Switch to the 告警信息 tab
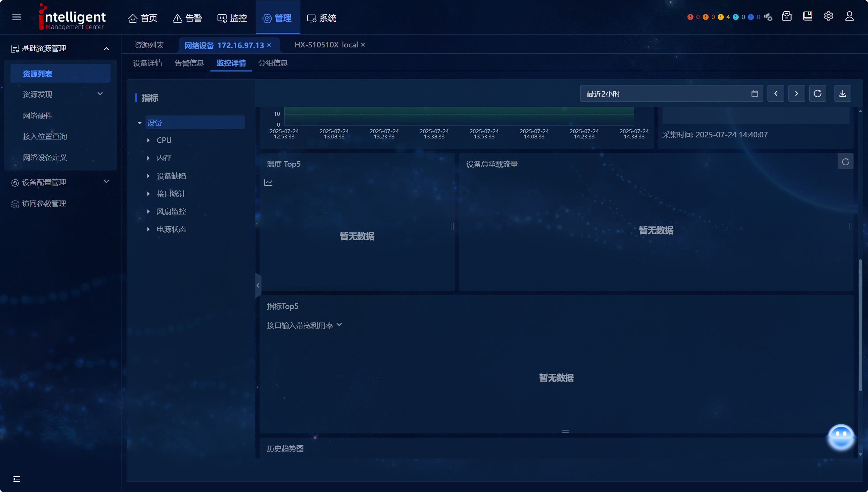868x492 pixels. click(x=189, y=63)
